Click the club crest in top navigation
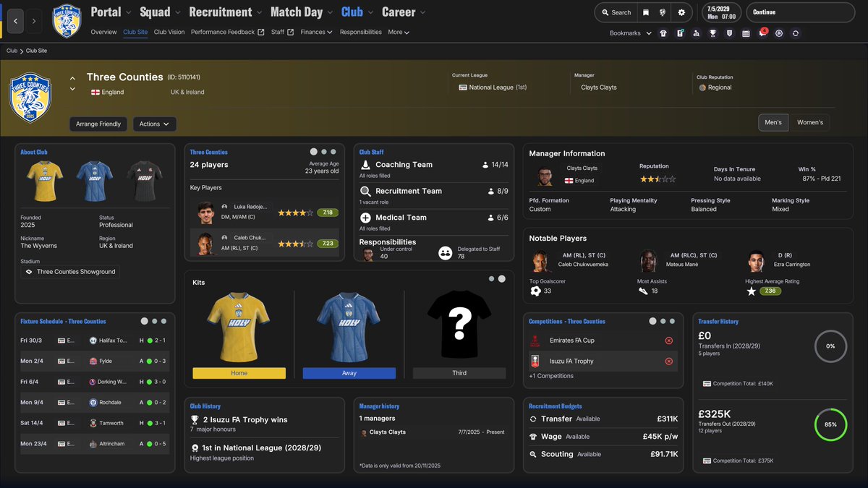The image size is (868, 488). click(x=67, y=21)
